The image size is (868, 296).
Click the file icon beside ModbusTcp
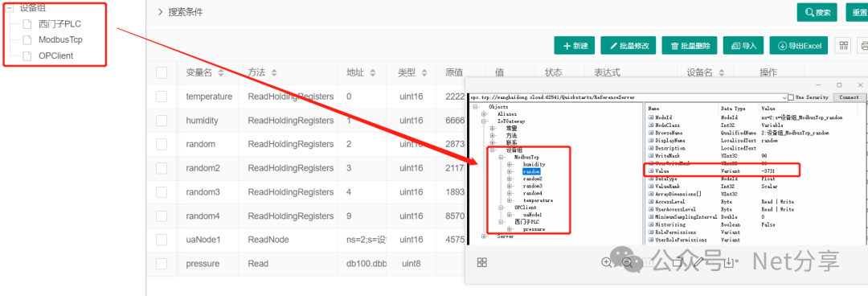[x=27, y=40]
